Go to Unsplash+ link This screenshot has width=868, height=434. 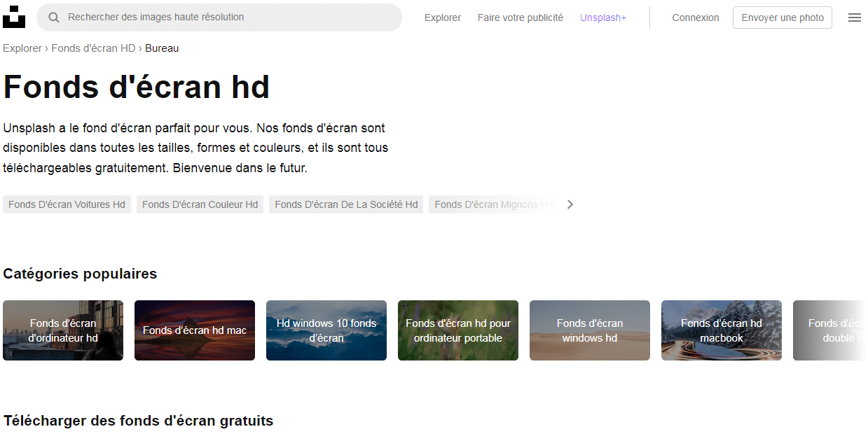pos(602,17)
